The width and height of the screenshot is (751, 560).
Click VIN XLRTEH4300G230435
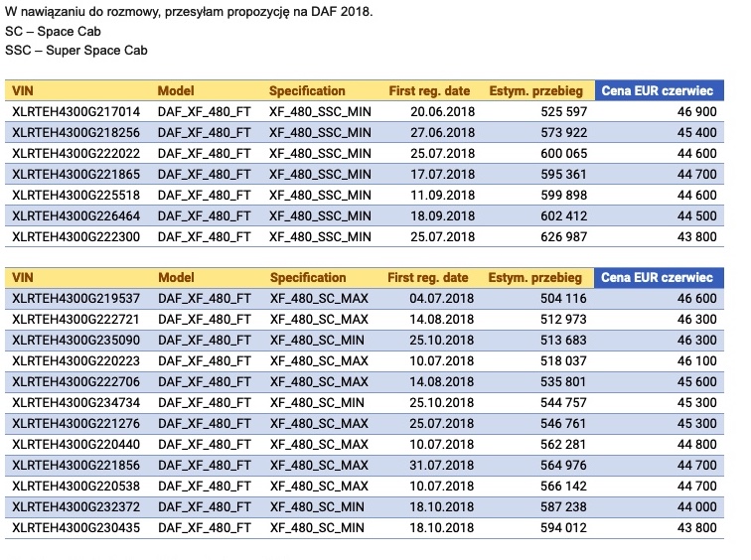point(76,528)
